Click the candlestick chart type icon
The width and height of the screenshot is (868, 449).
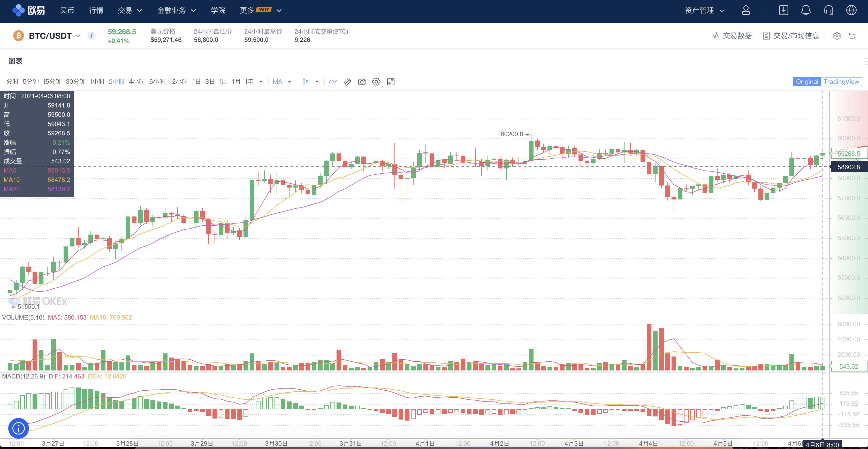click(x=305, y=82)
